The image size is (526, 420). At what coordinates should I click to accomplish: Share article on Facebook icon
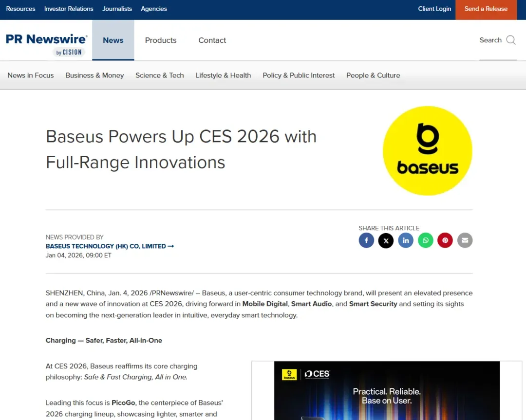coord(366,240)
